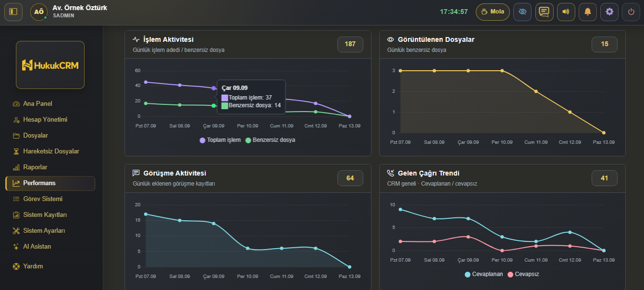The image size is (644, 290).
Task: Click the Hareketsiz Dosyalar hourglass icon
Action: pyautogui.click(x=16, y=151)
